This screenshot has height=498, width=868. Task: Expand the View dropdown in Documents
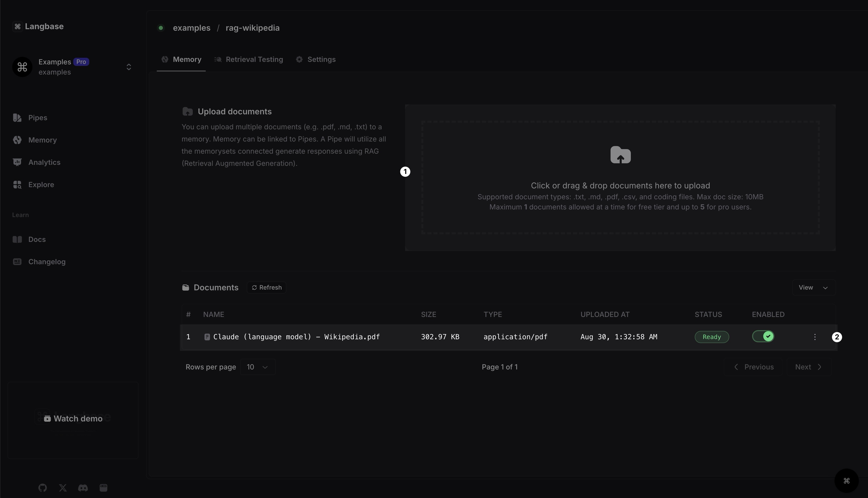pyautogui.click(x=812, y=287)
